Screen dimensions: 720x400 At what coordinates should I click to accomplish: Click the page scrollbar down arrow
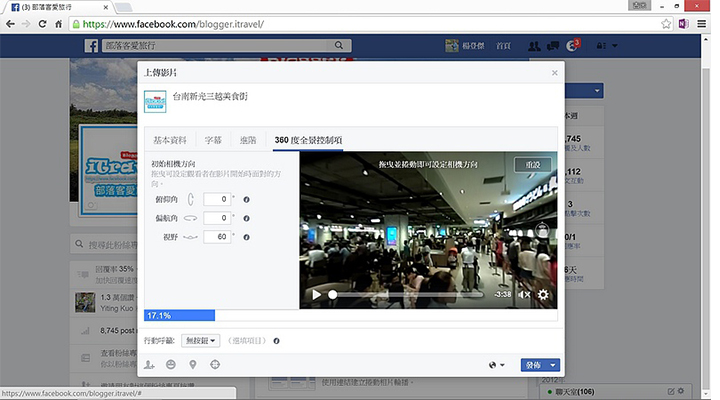tap(706, 394)
